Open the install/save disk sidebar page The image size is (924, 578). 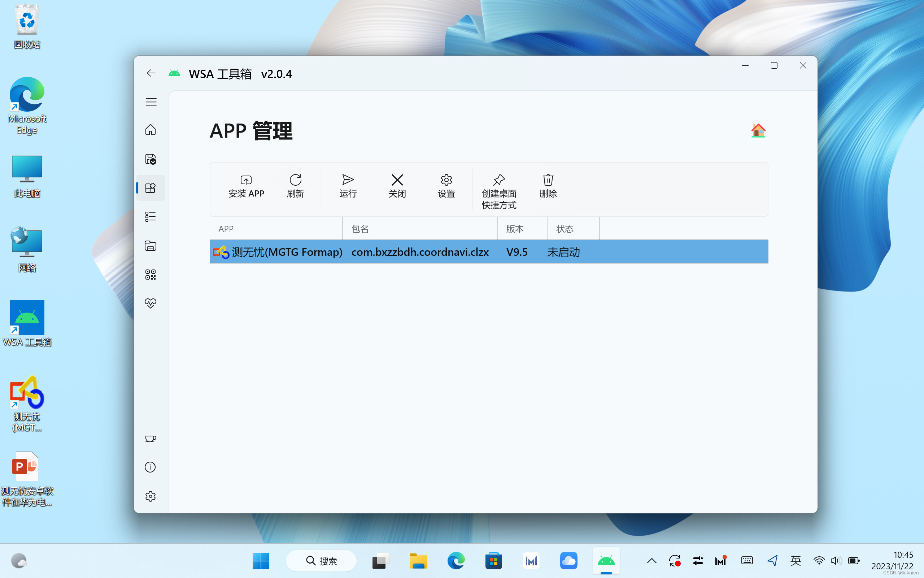click(151, 159)
